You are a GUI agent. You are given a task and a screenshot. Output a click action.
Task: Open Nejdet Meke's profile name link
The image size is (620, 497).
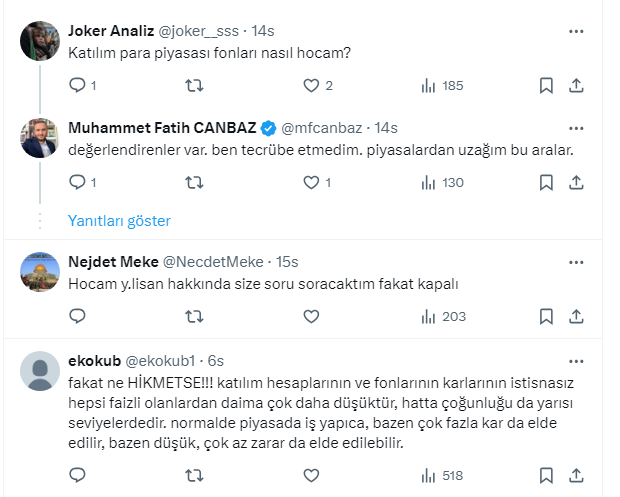(113, 262)
